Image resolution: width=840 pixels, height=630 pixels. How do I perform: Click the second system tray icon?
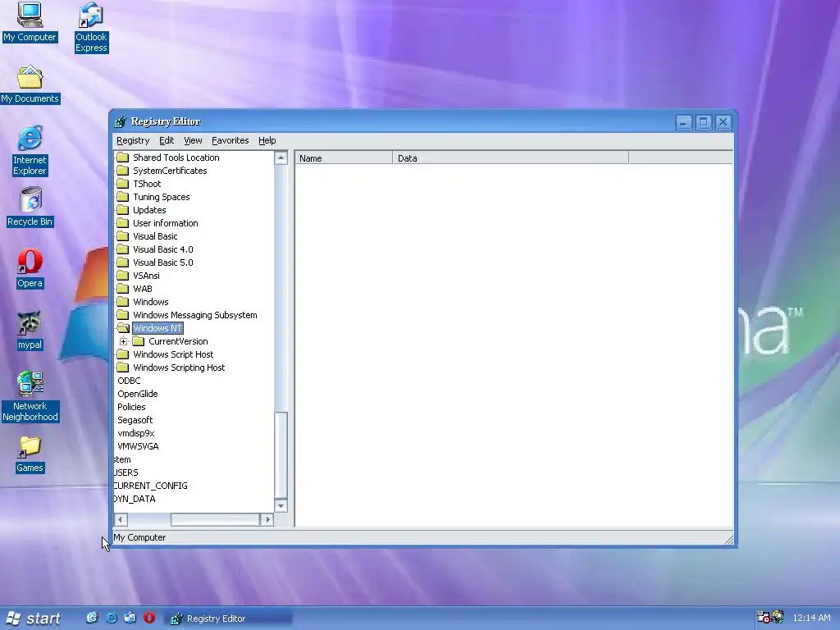pos(778,617)
